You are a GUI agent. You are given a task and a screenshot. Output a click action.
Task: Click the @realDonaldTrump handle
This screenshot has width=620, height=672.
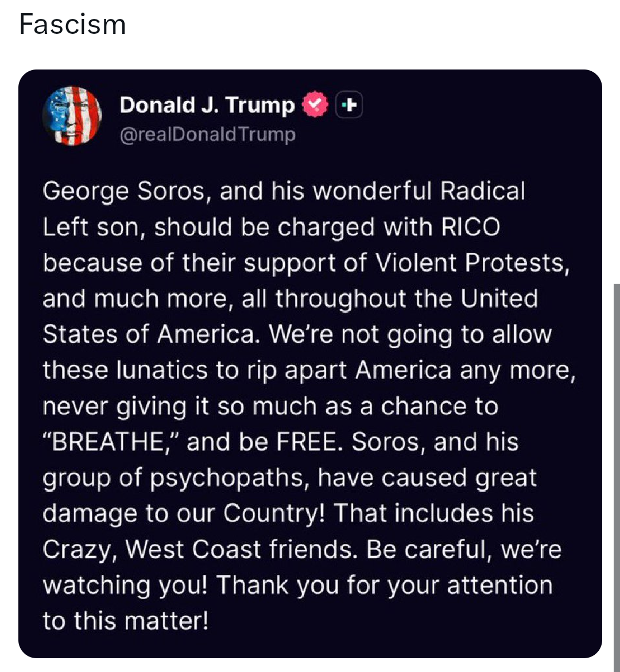[x=208, y=134]
